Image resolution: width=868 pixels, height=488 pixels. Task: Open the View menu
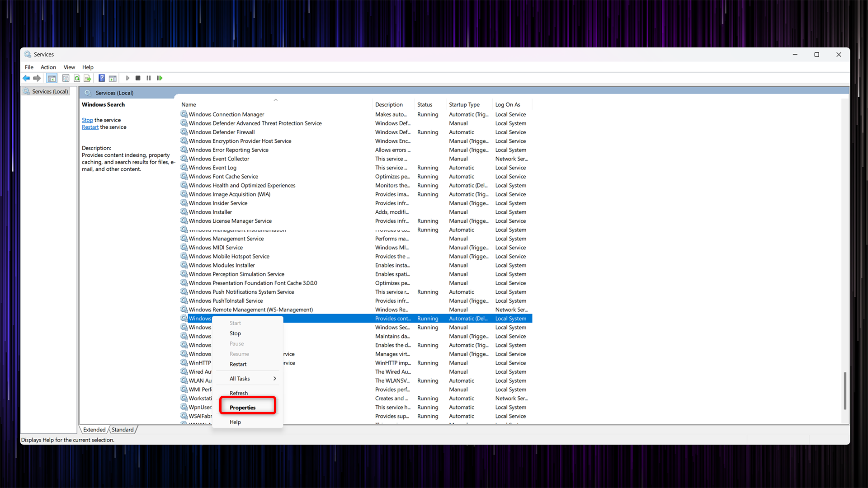(69, 67)
